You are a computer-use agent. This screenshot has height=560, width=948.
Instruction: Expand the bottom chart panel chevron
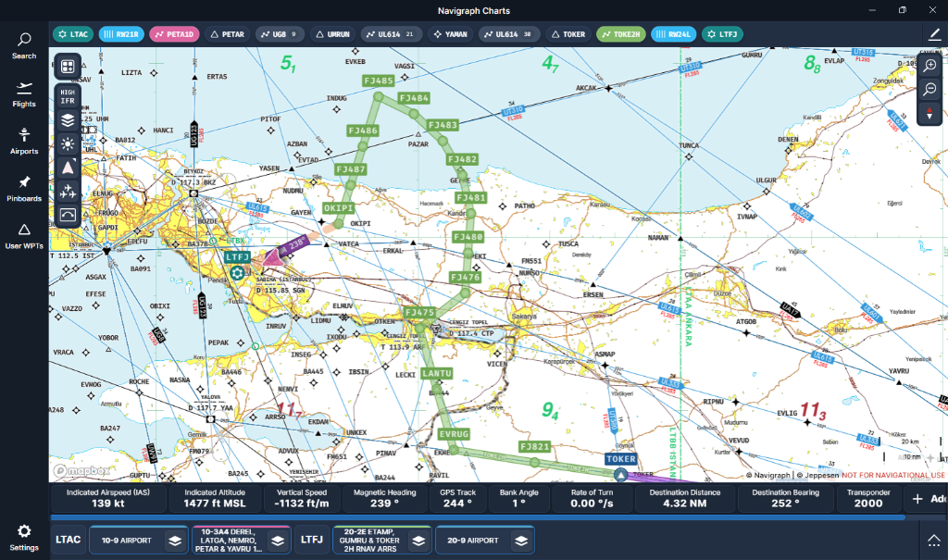click(x=934, y=540)
